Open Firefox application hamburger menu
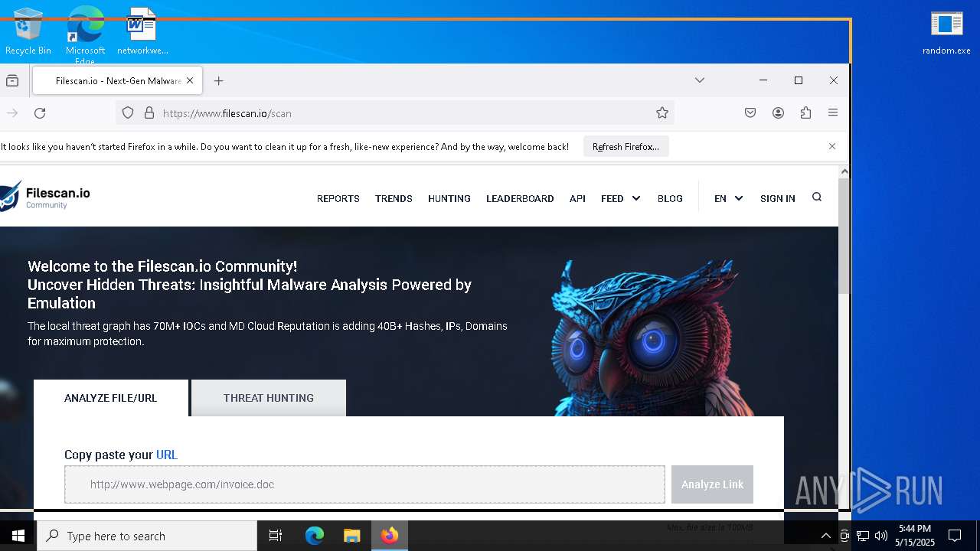 (833, 113)
